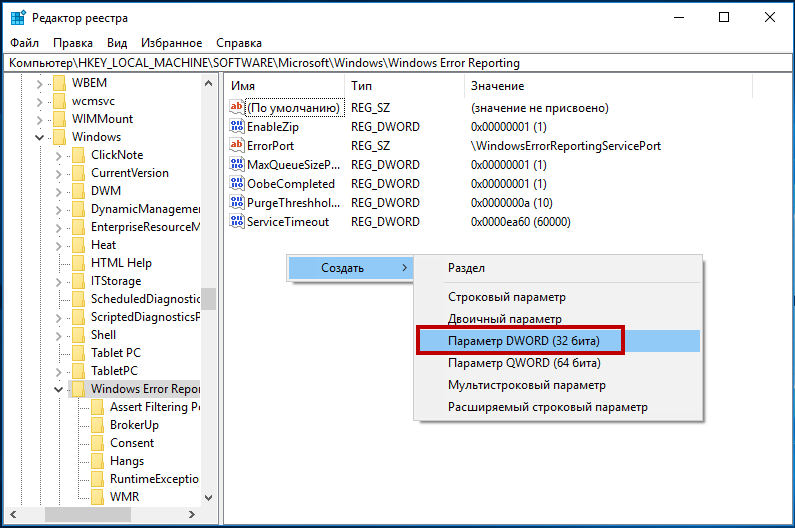Image resolution: width=795 pixels, height=528 pixels.
Task: Expand the TabletPC tree node
Action: 59,372
